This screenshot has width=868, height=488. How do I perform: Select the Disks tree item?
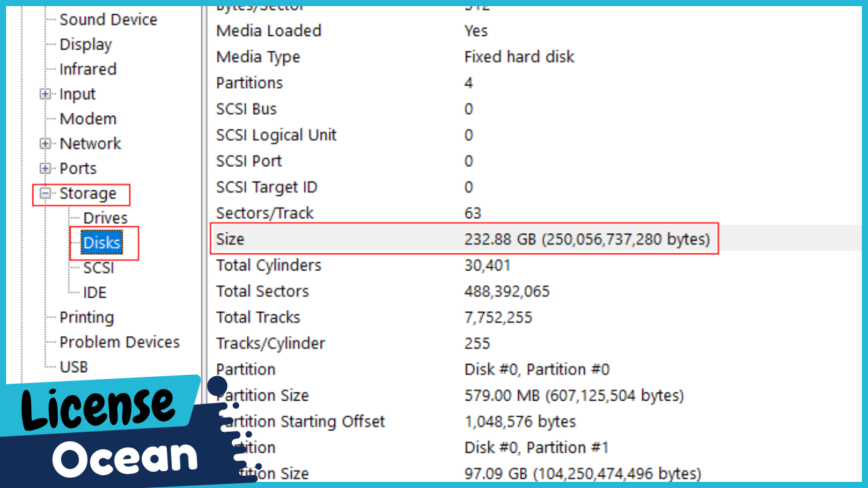tap(102, 243)
